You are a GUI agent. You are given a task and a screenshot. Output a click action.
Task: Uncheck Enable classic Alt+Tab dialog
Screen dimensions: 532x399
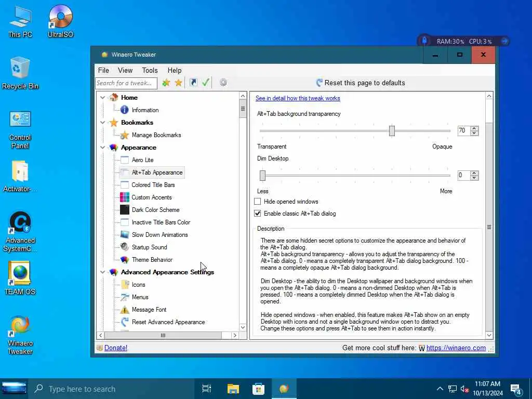(258, 214)
